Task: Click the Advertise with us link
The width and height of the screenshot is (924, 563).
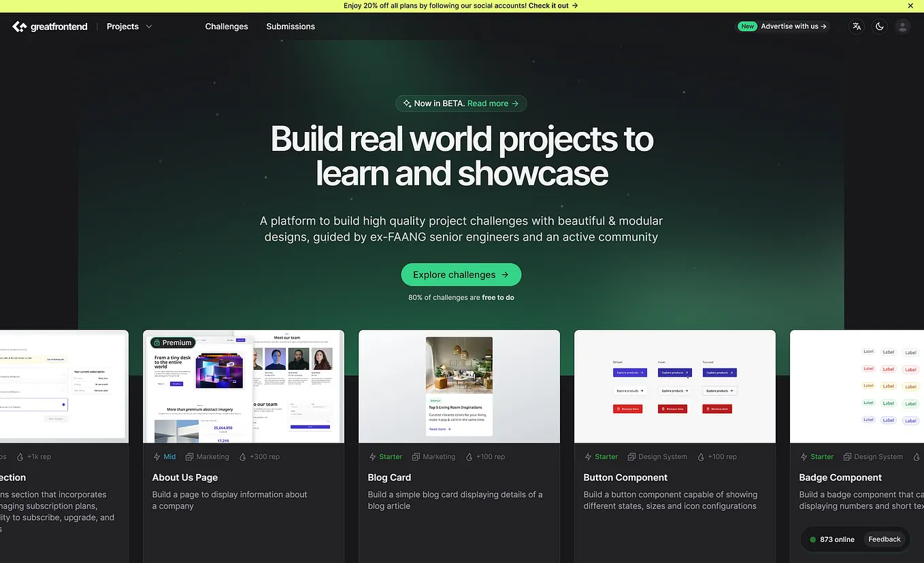Action: coord(793,27)
